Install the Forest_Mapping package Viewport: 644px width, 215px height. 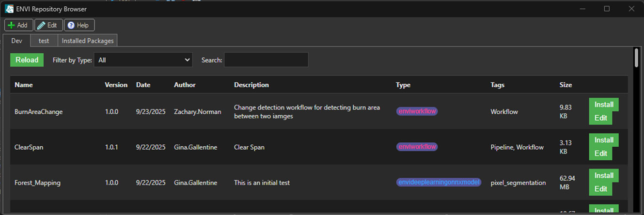pyautogui.click(x=604, y=175)
